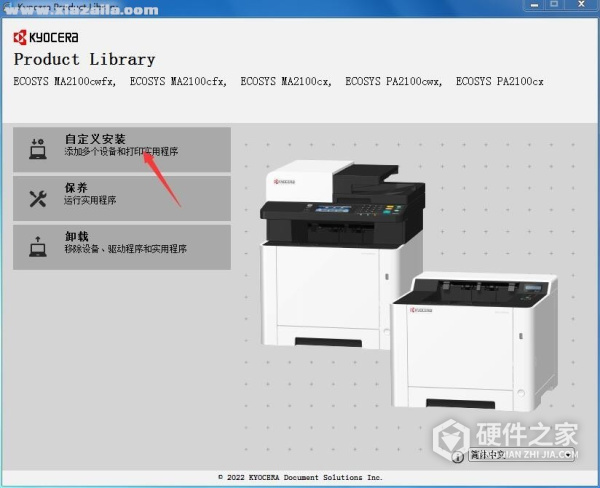Maximize the Product Library window
This screenshot has width=600, height=488.
coord(554,5)
